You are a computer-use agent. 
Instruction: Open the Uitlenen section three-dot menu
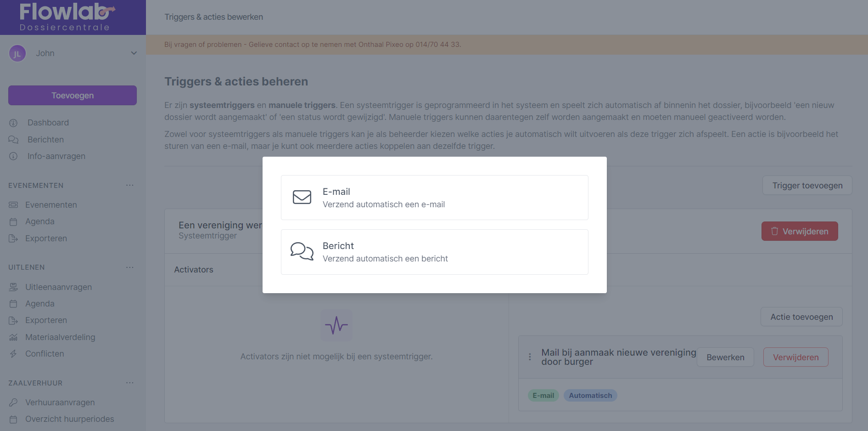click(130, 267)
